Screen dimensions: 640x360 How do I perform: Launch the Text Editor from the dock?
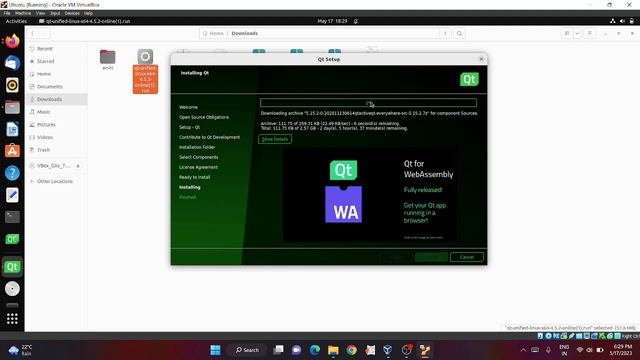point(12,195)
